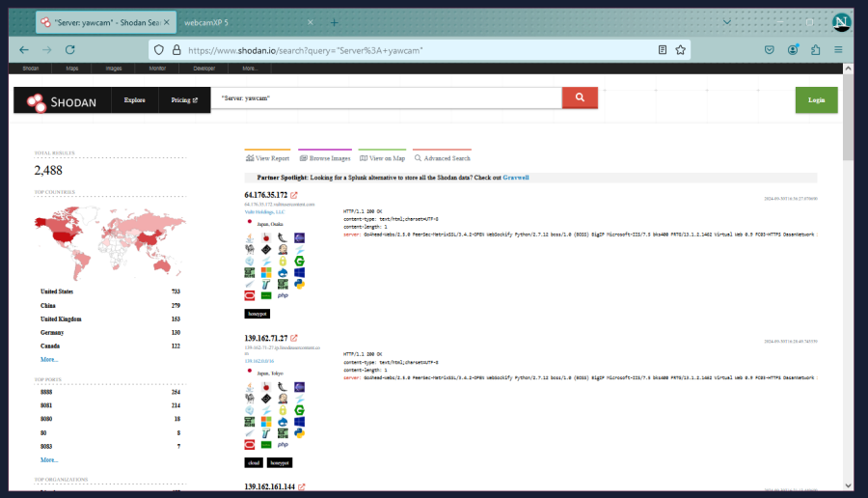Open the Firefox extensions puzzle icon
This screenshot has width=868, height=498.
pyautogui.click(x=816, y=50)
